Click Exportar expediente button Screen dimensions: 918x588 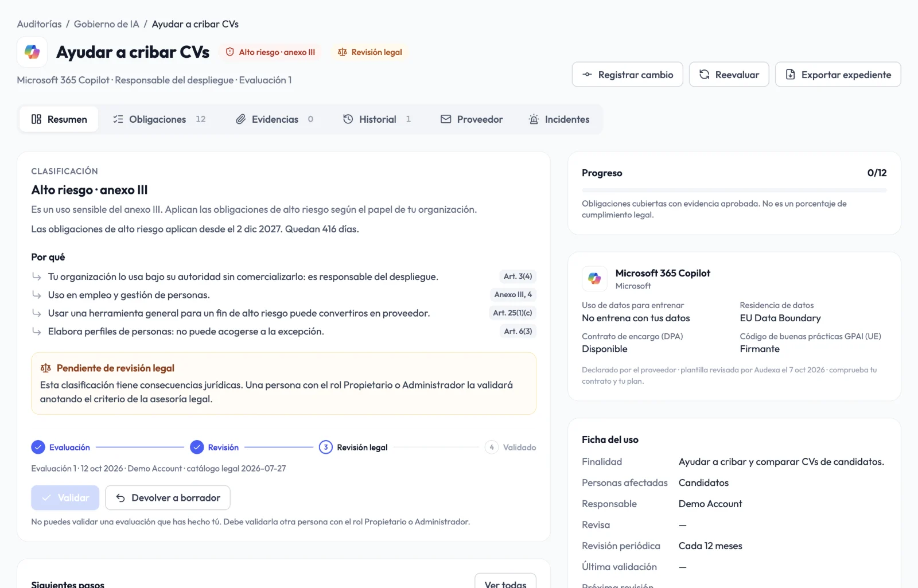[838, 75]
